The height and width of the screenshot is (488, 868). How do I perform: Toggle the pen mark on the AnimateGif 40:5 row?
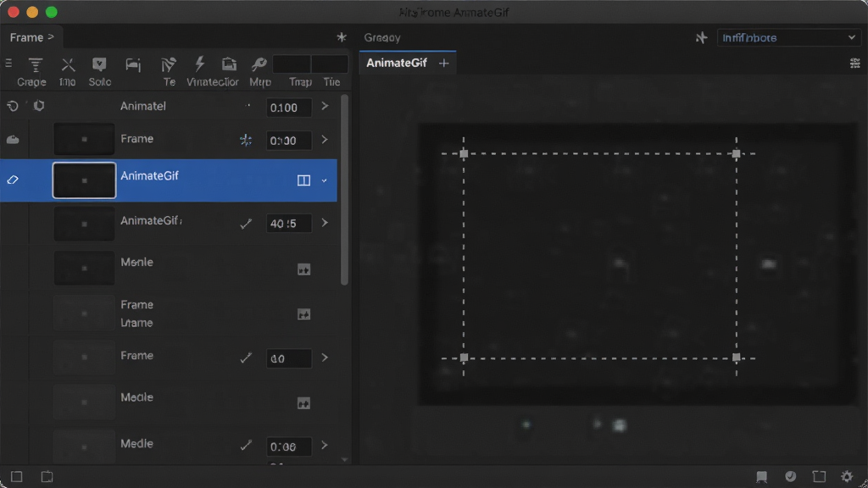pos(246,224)
